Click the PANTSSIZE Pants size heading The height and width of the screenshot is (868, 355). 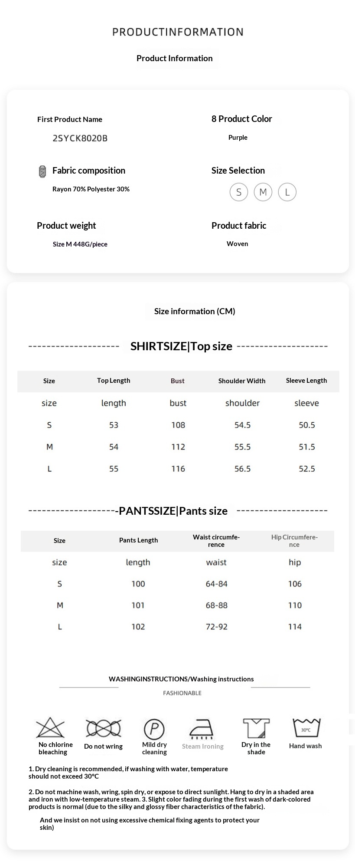pyautogui.click(x=173, y=511)
